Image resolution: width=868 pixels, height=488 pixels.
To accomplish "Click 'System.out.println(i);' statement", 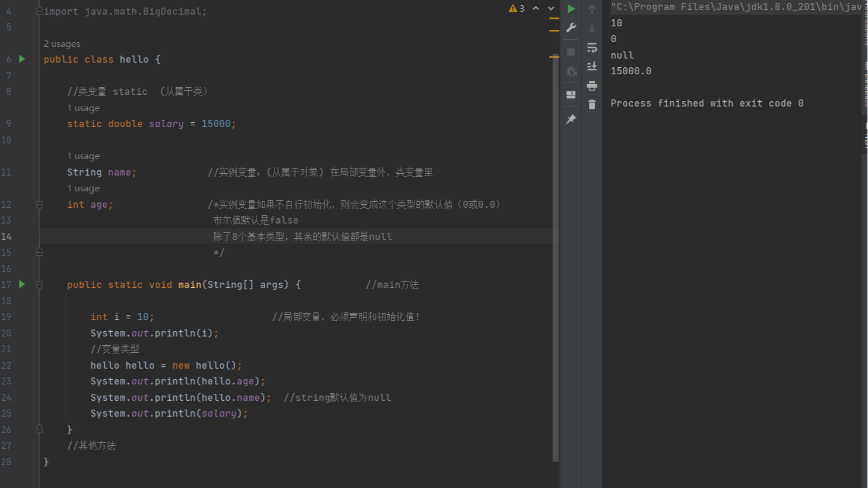I will click(x=155, y=333).
